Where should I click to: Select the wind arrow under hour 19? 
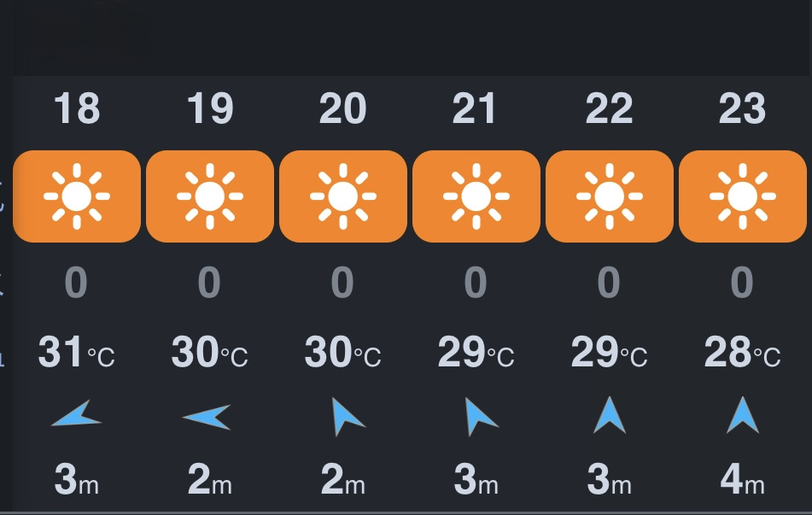[207, 417]
